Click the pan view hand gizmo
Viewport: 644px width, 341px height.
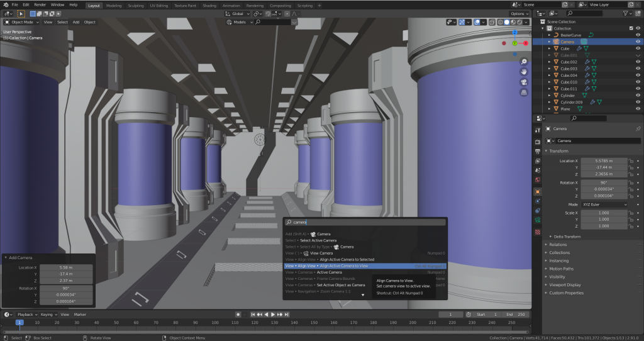point(523,72)
